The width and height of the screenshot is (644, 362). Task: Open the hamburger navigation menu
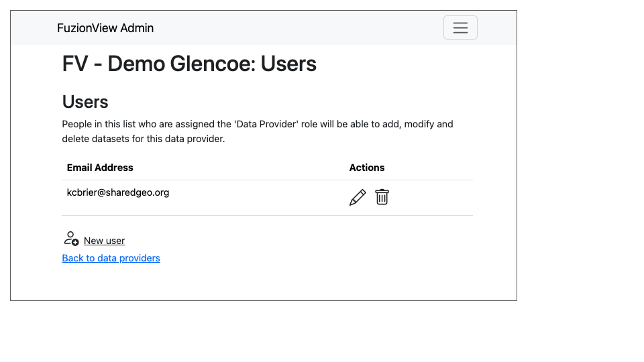pyautogui.click(x=460, y=27)
